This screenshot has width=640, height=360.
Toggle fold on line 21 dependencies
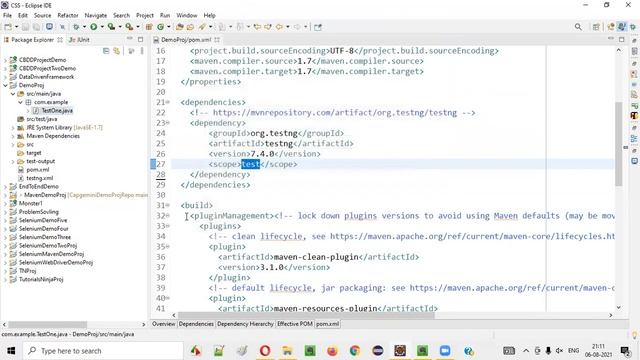point(168,102)
